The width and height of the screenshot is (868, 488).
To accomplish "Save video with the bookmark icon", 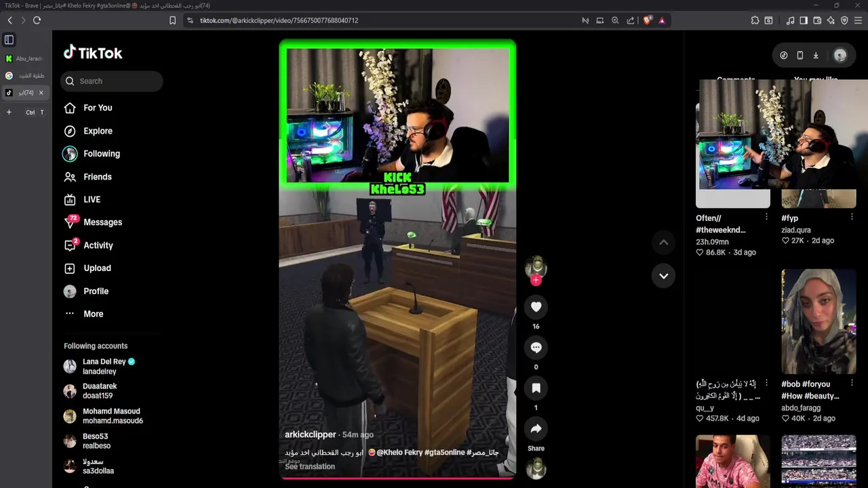I will 536,388.
